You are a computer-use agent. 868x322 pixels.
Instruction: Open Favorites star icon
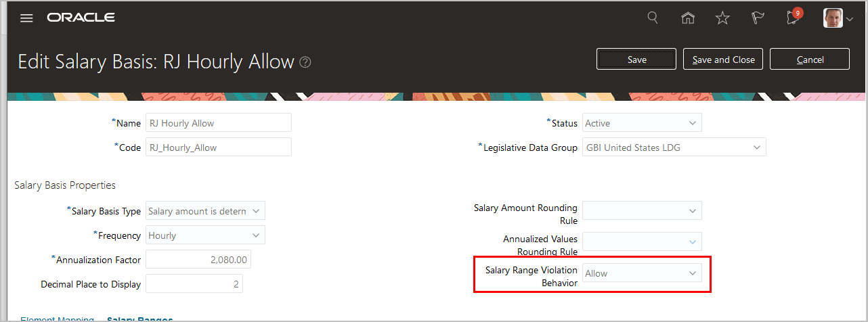click(x=722, y=18)
